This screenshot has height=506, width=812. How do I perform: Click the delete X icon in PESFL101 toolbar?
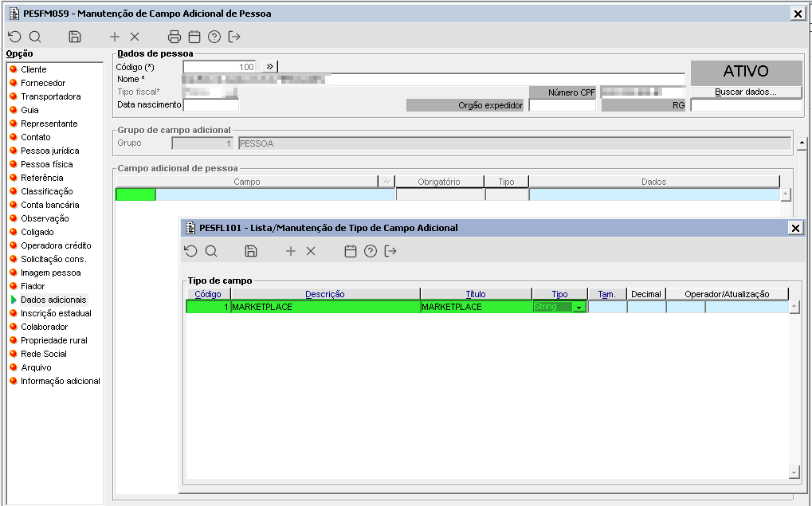click(311, 251)
